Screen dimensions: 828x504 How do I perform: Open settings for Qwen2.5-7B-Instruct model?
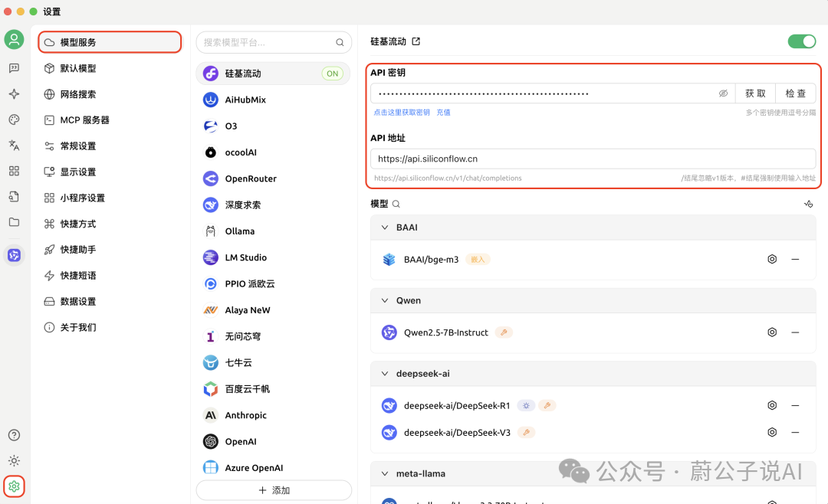coord(772,332)
